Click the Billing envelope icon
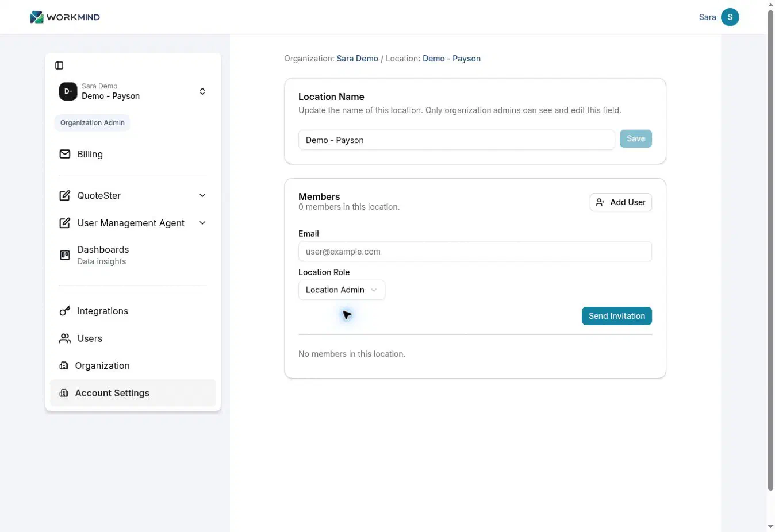The width and height of the screenshot is (775, 532). tap(65, 154)
